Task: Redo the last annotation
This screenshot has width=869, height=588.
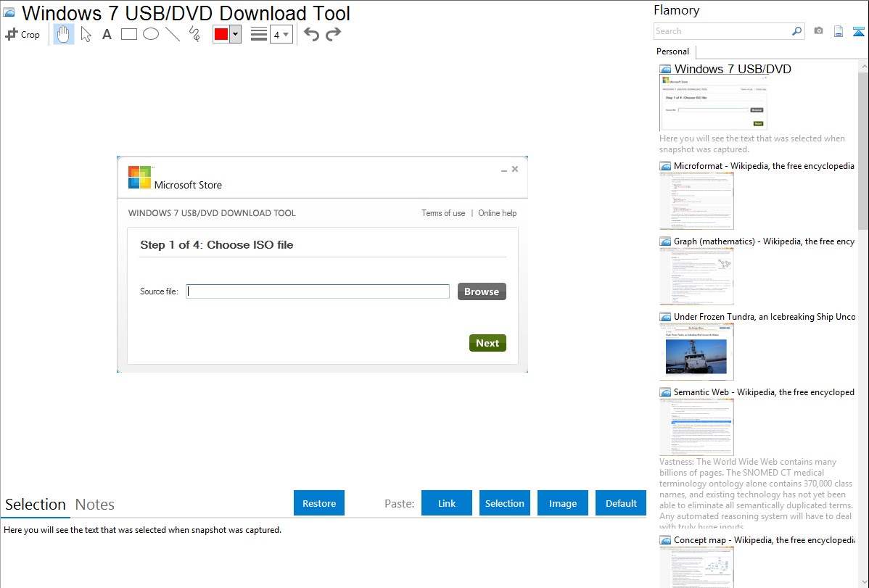Action: tap(333, 34)
